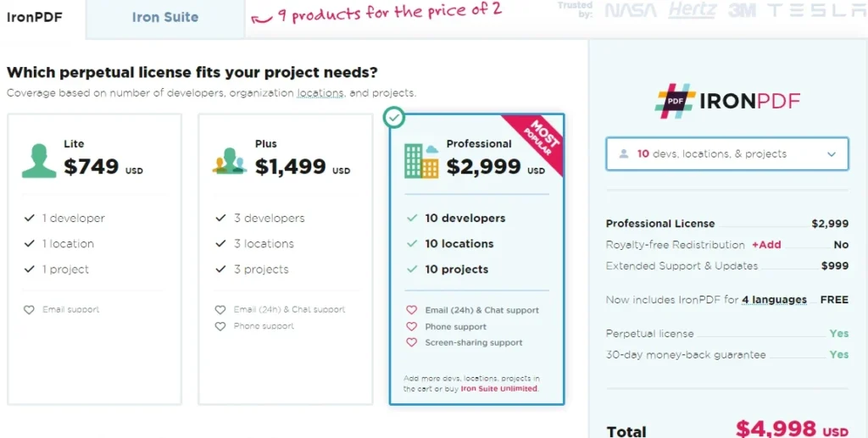Switch to the Iron Suite tab
868x438 pixels.
click(165, 17)
